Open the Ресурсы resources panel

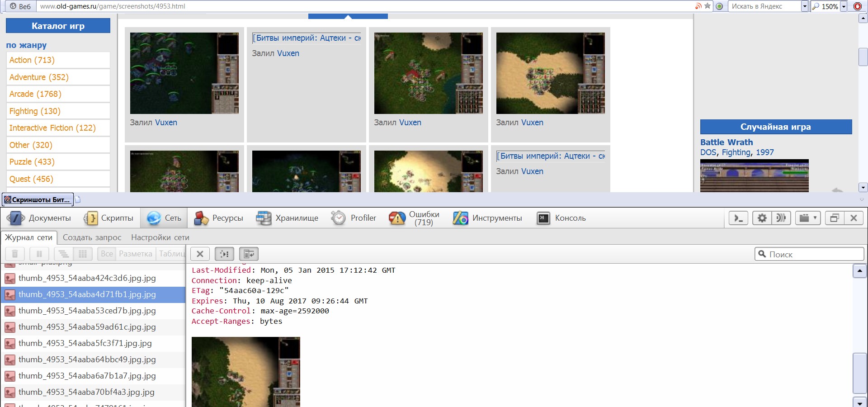(x=218, y=218)
